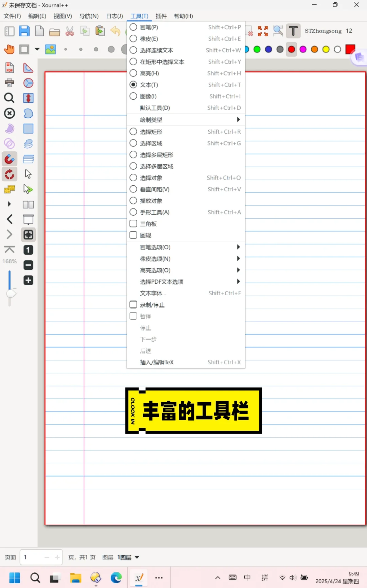Pick the magenta color swatch

303,50
